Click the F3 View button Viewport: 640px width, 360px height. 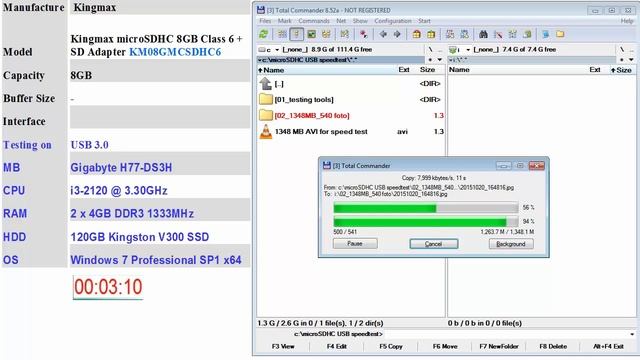point(283,346)
